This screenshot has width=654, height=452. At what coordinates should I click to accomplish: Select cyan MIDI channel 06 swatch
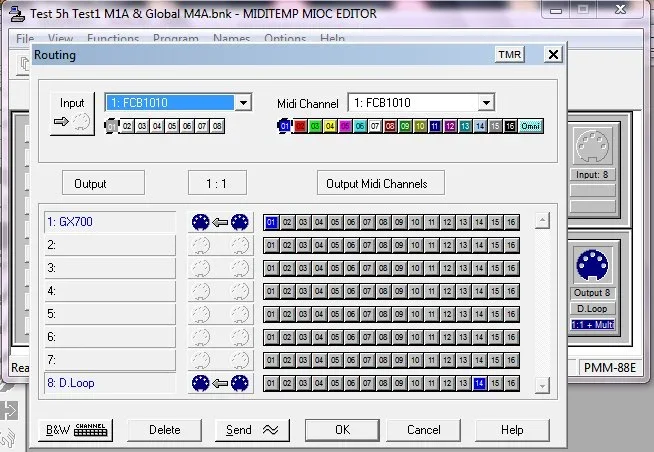coord(360,126)
